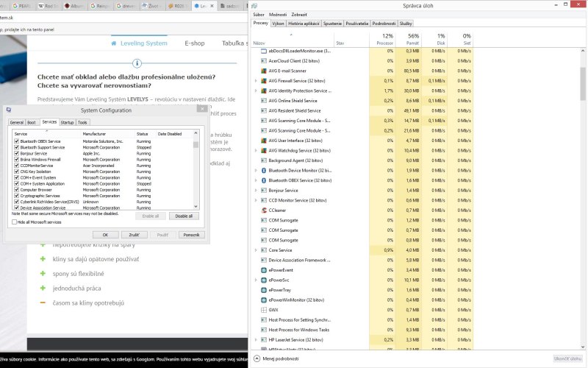Click the Bonjour Service process icon

264,191
